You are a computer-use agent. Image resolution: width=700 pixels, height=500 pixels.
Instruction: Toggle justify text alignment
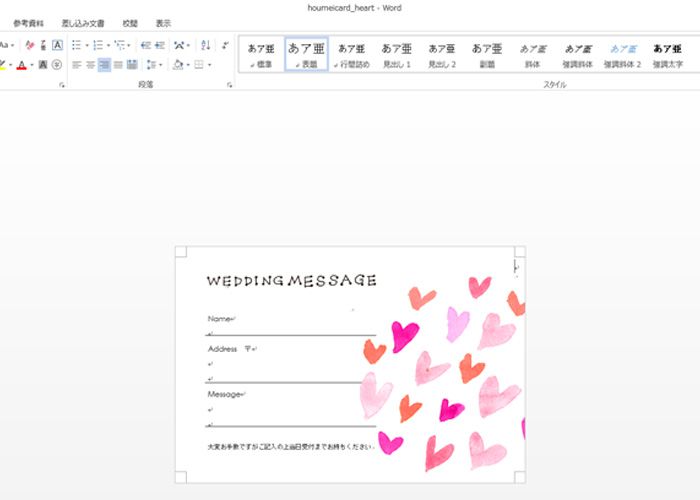pyautogui.click(x=118, y=65)
